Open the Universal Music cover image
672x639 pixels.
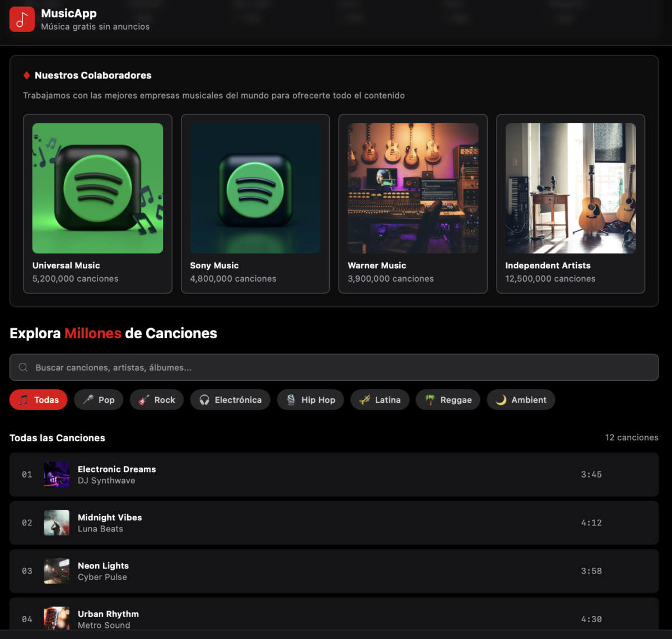[x=97, y=188]
